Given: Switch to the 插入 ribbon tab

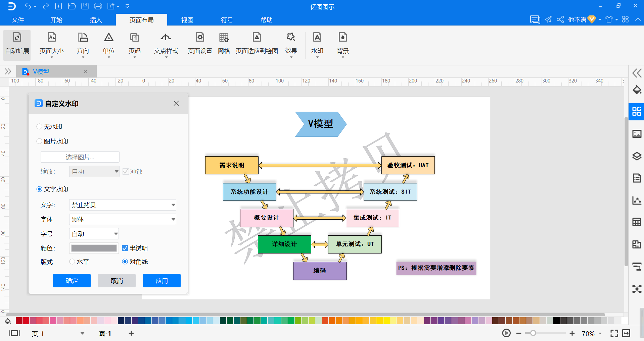Looking at the screenshot, I should pos(96,20).
